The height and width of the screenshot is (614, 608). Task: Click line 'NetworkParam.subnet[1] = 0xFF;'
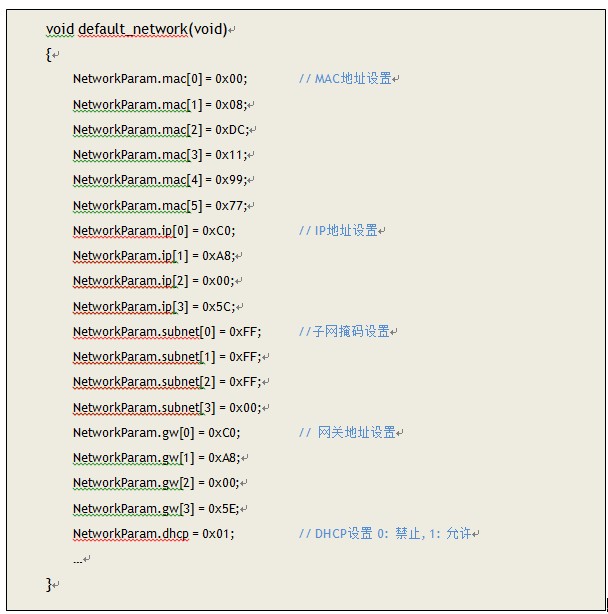(x=167, y=357)
